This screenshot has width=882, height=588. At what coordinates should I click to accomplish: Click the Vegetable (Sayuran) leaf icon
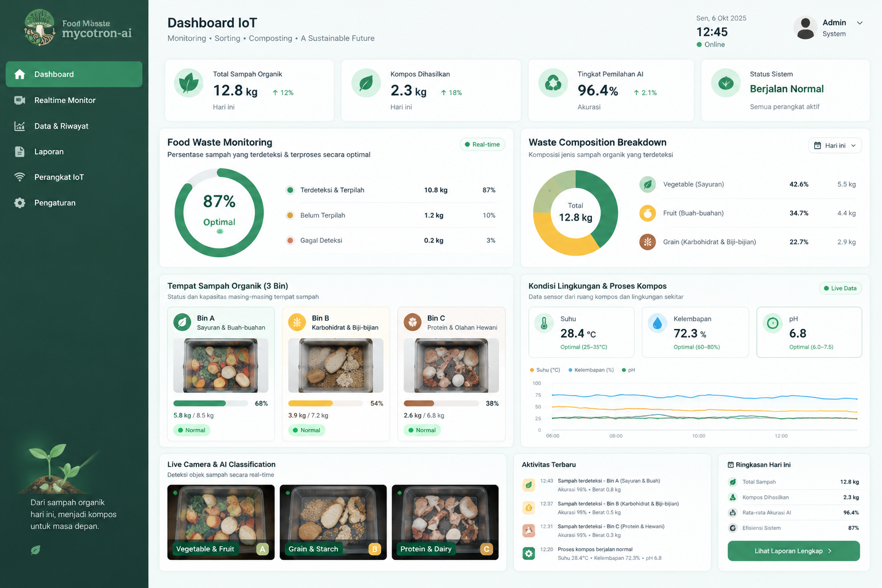[648, 184]
